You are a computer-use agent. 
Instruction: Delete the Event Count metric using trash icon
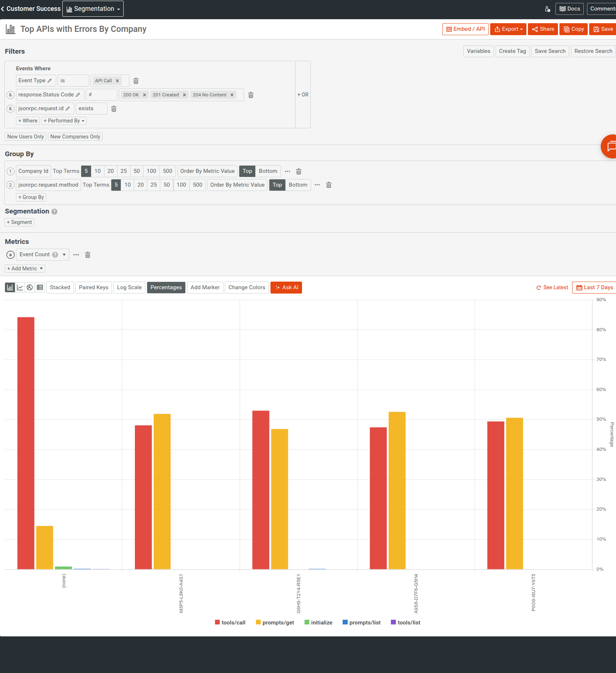pyautogui.click(x=87, y=255)
